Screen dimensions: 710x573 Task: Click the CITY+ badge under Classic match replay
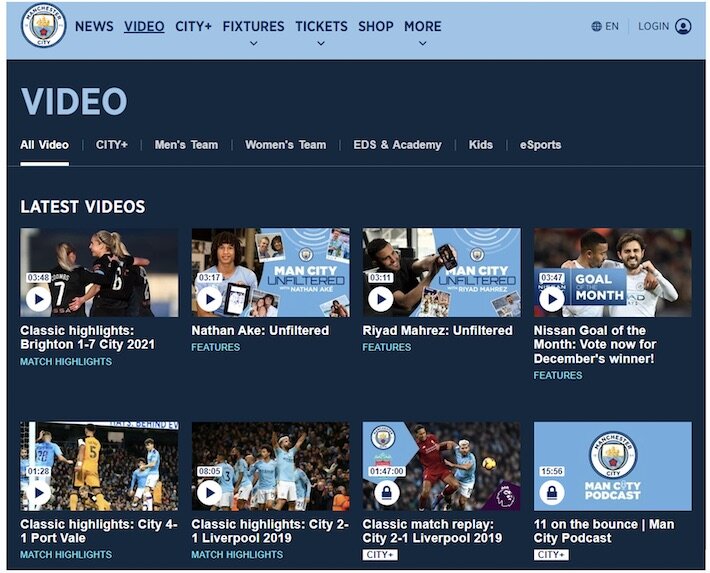[380, 555]
